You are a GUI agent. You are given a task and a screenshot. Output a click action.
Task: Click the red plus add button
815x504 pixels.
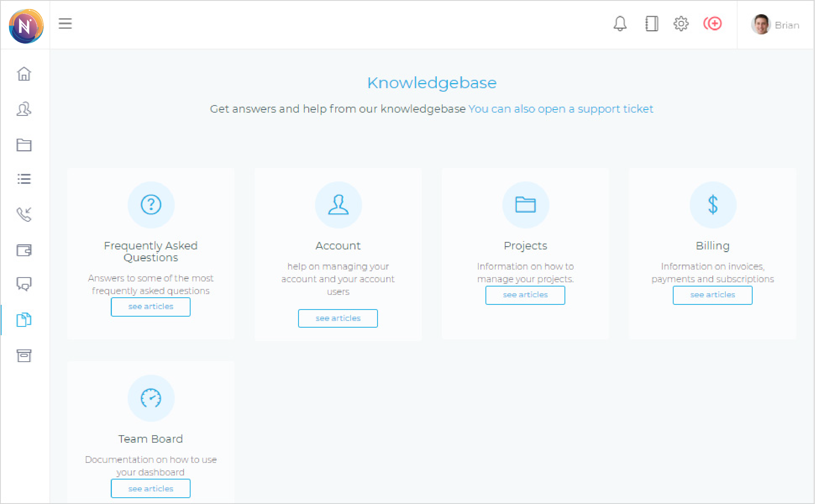pyautogui.click(x=713, y=24)
